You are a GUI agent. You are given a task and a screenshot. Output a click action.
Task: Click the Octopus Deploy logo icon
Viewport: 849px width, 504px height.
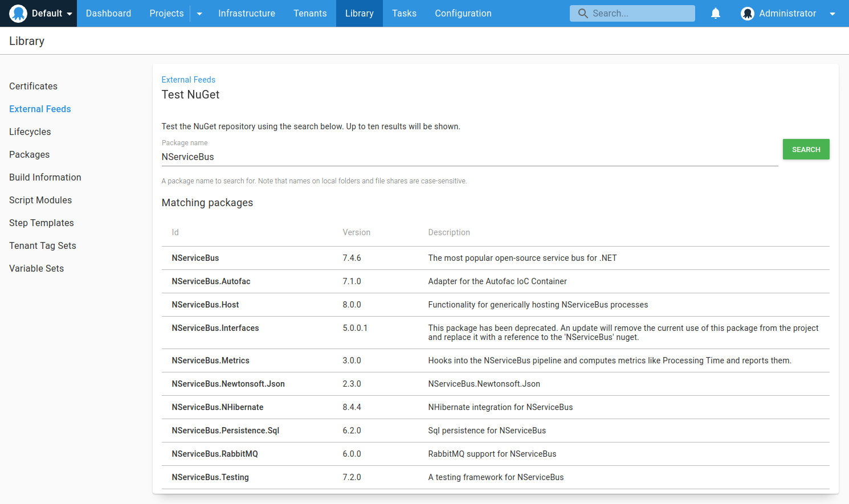[x=18, y=13]
